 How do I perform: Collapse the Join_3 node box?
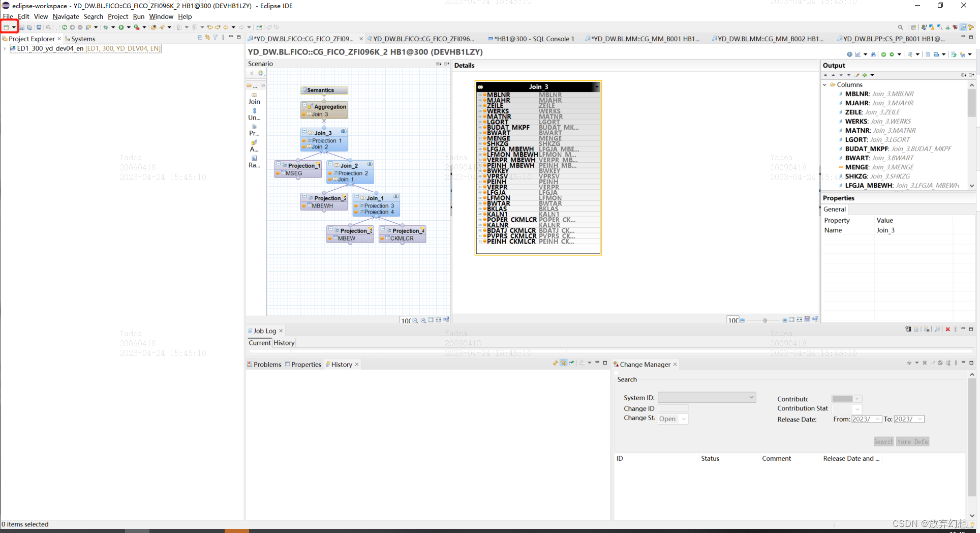point(304,131)
